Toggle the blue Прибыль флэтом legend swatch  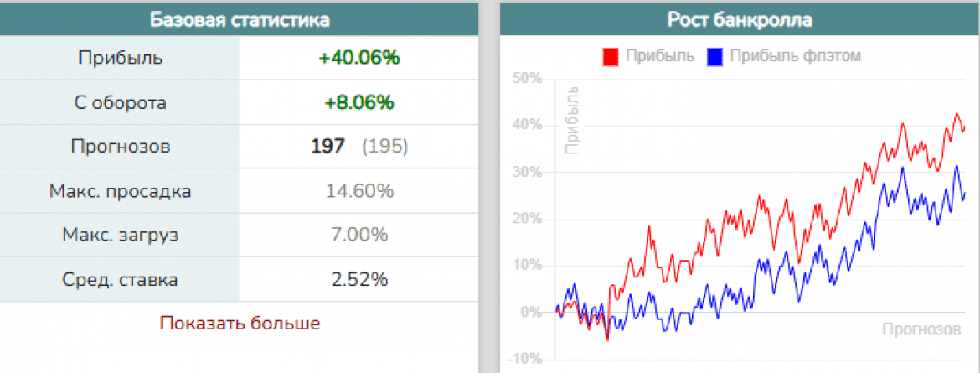pos(715,57)
